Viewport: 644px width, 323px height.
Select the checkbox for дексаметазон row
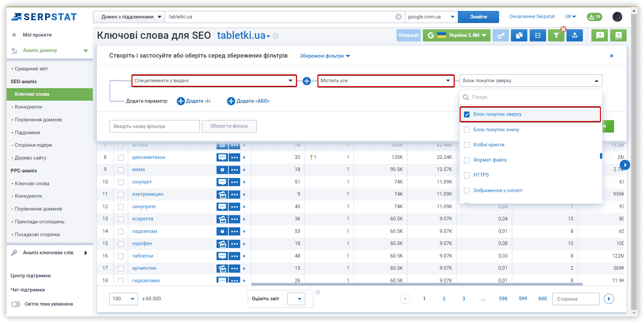(121, 158)
